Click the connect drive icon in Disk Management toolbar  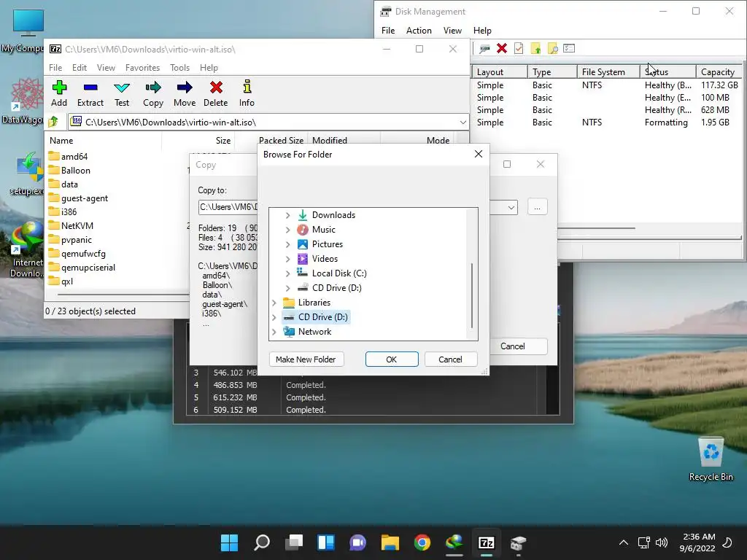pos(485,48)
